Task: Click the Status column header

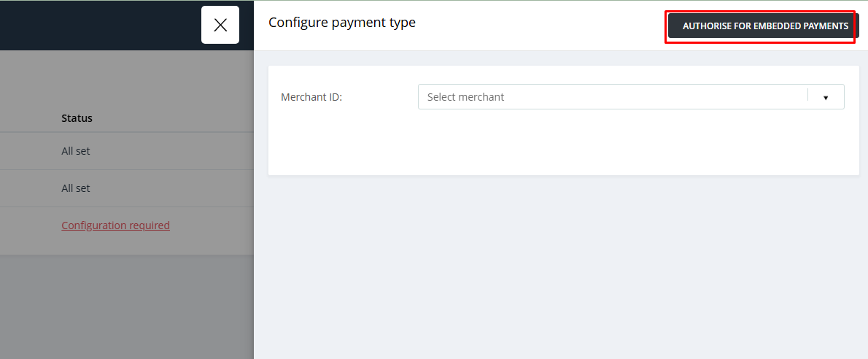Action: click(77, 118)
